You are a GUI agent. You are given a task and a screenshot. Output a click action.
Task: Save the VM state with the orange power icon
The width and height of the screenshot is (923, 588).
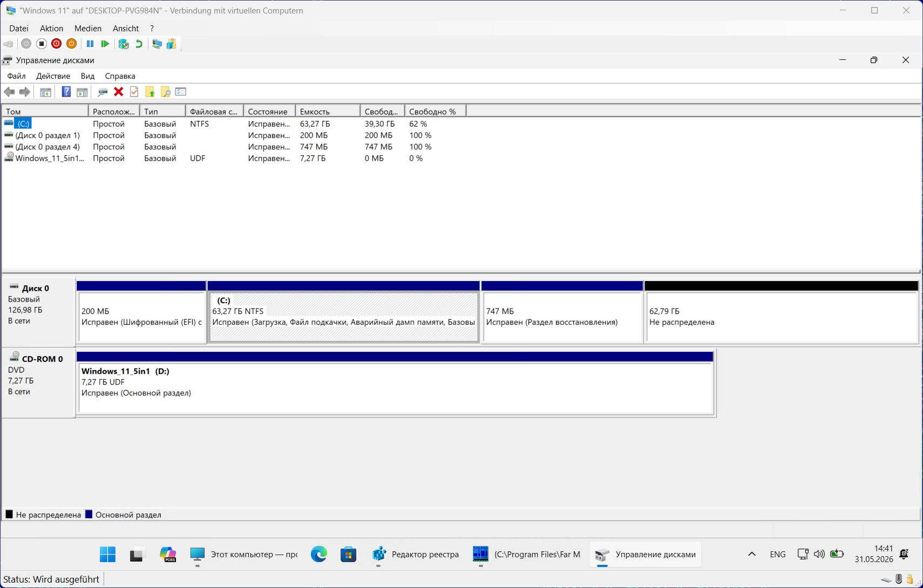[x=72, y=44]
